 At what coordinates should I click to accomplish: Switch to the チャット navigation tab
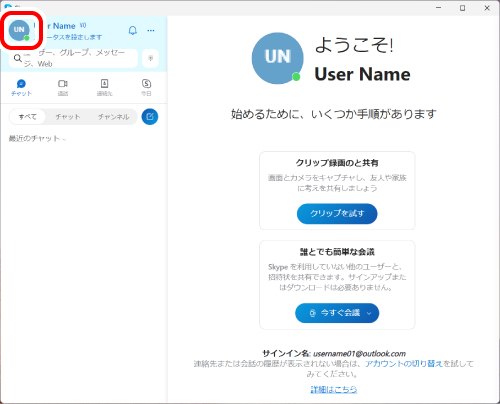pyautogui.click(x=21, y=88)
